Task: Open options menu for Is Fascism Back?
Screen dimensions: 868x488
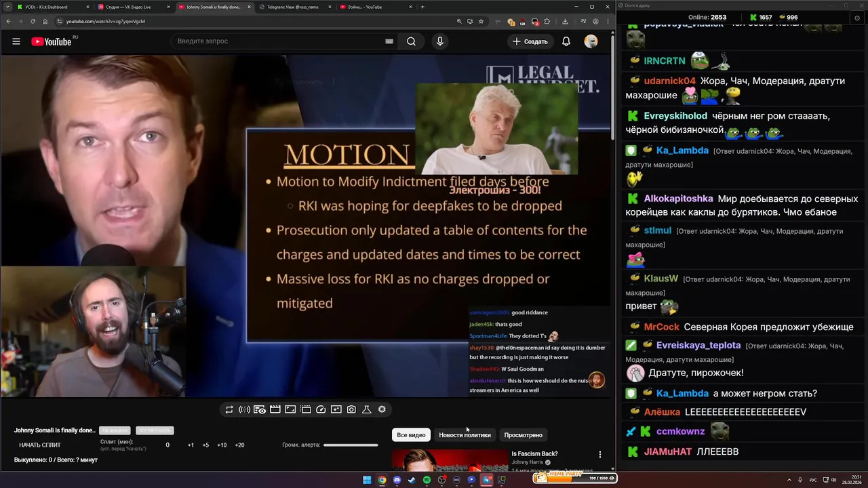Action: [x=599, y=455]
